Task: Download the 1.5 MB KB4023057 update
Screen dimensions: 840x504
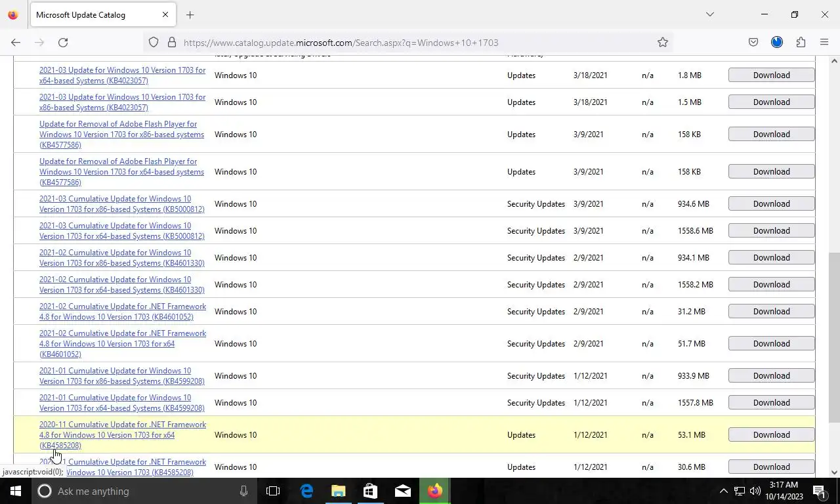Action: 771,102
